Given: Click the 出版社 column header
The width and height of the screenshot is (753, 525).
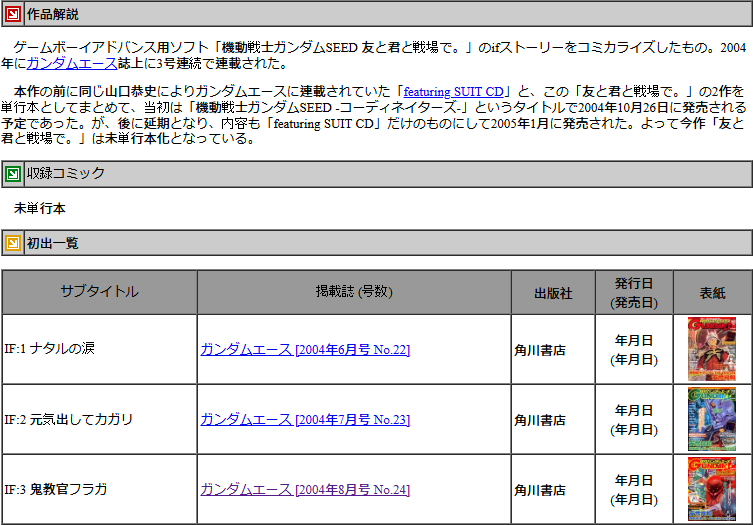Looking at the screenshot, I should (553, 292).
